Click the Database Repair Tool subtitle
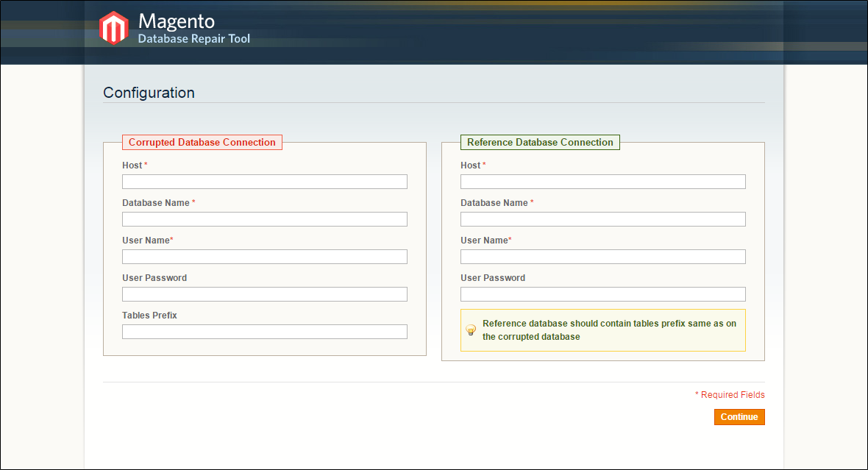Screen dimensions: 868x470 pyautogui.click(x=193, y=39)
